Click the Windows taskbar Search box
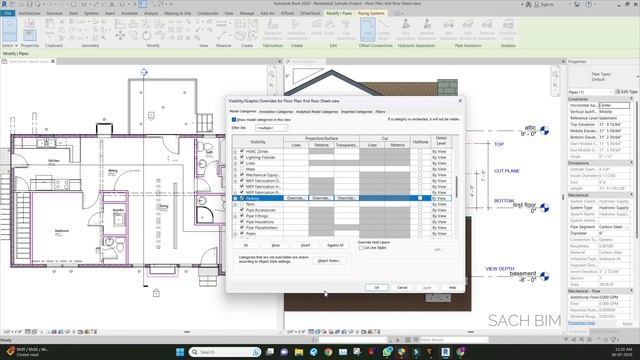640x360 pixels. tap(225, 352)
